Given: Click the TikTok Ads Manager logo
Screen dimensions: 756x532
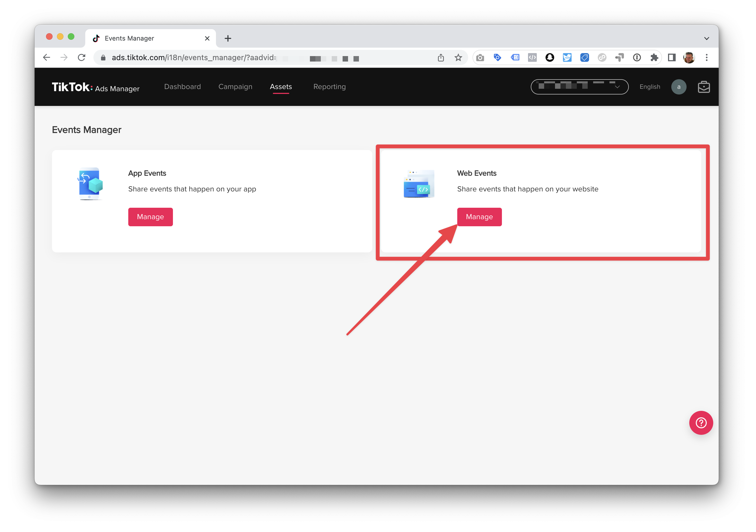Looking at the screenshot, I should pos(95,86).
